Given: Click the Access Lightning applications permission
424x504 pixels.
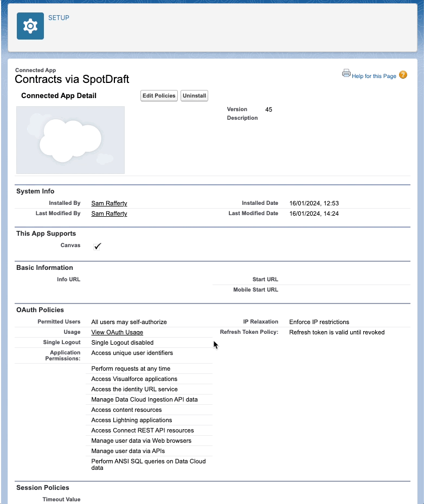Looking at the screenshot, I should click(x=132, y=420).
